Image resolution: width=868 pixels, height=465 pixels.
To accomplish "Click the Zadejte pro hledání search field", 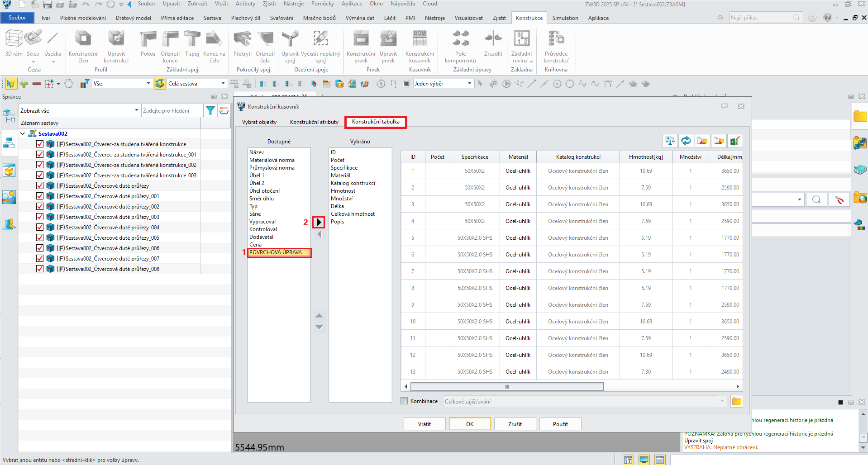I will click(172, 110).
